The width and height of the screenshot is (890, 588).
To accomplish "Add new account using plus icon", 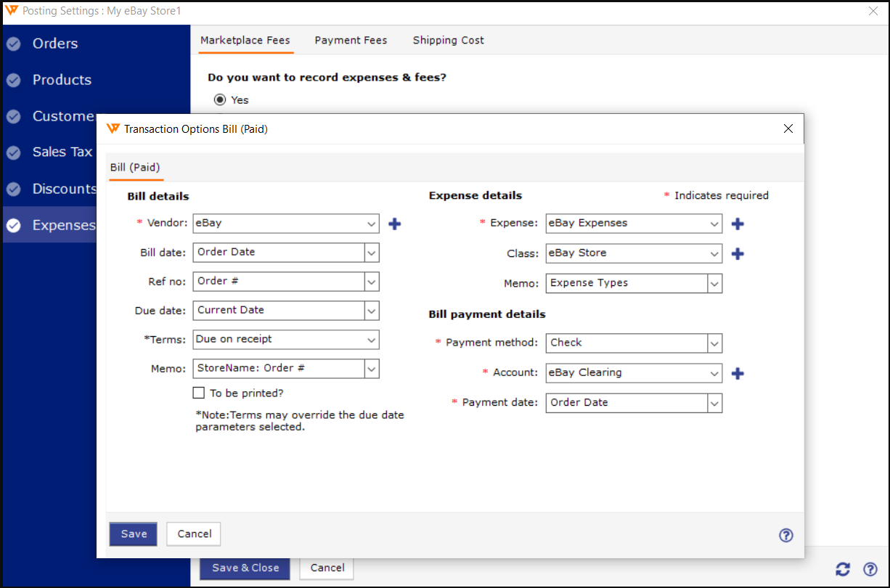I will (x=738, y=373).
